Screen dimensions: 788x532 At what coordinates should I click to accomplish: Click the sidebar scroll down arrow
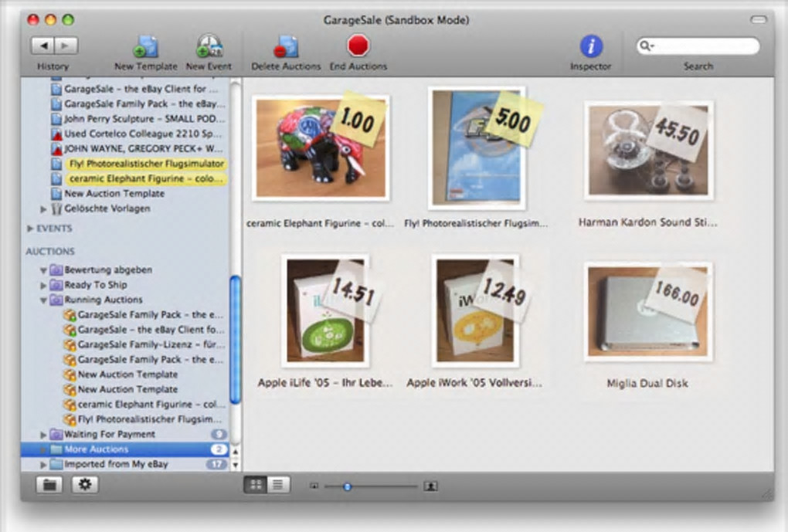click(x=235, y=465)
